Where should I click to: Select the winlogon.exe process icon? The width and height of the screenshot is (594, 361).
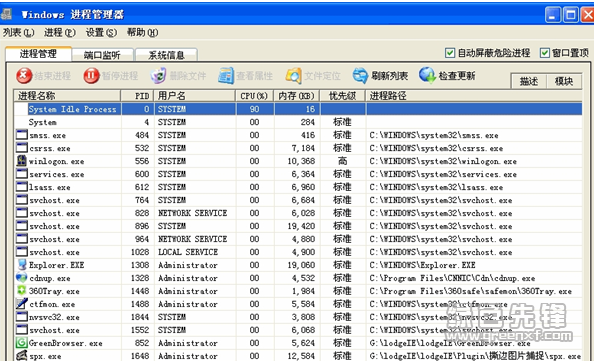[22, 161]
